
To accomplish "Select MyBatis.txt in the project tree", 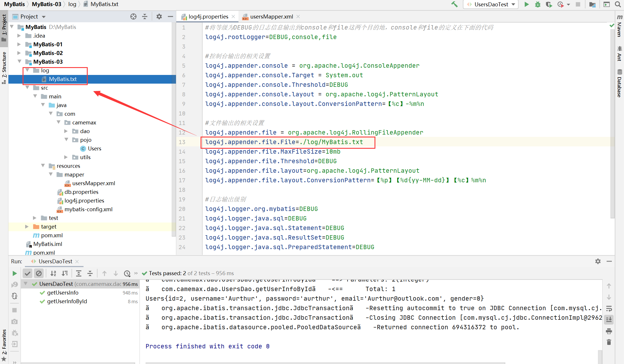I will 63,79.
